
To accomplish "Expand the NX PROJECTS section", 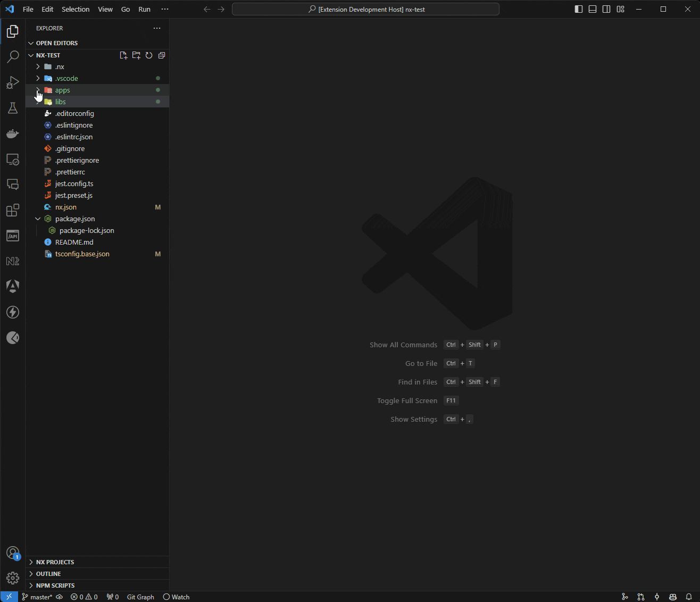I will point(97,562).
